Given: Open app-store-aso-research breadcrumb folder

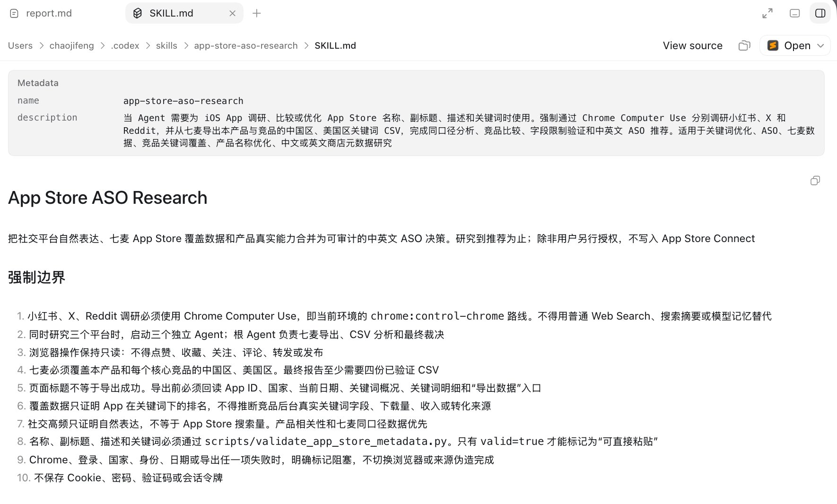Looking at the screenshot, I should tap(246, 45).
